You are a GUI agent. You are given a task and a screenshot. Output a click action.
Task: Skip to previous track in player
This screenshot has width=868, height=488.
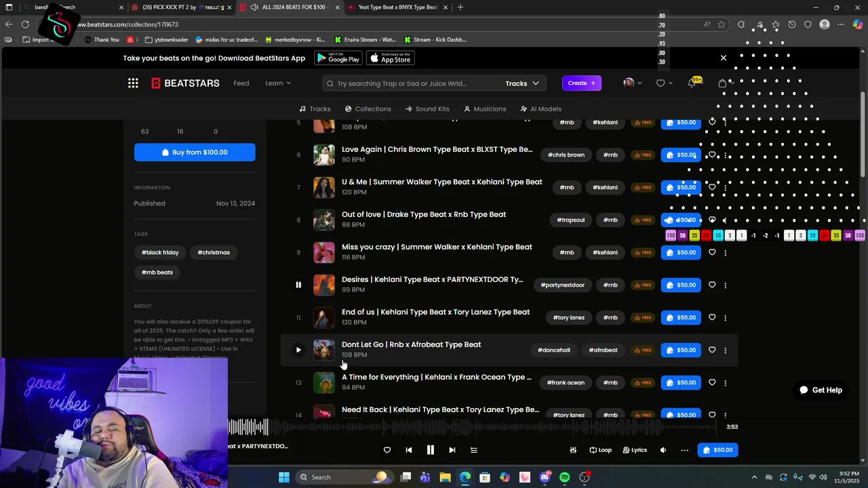point(409,450)
